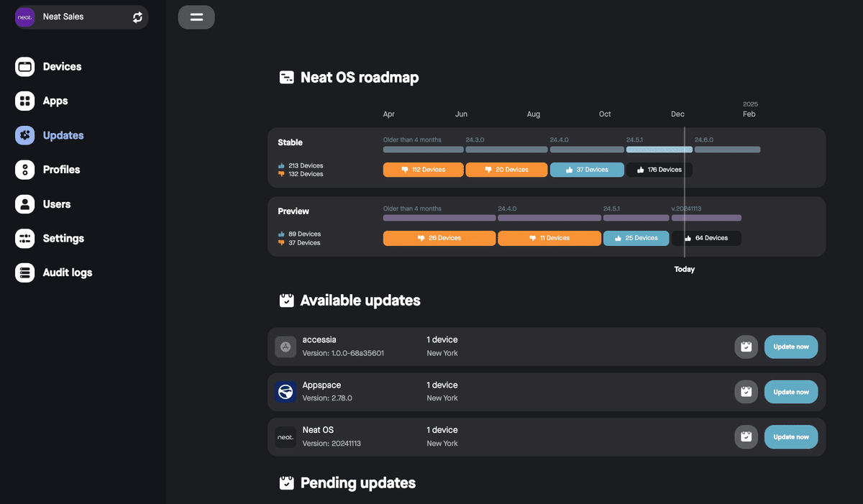The image size is (863, 504).
Task: Schedule the accessia update via calendar icon
Action: (x=746, y=347)
